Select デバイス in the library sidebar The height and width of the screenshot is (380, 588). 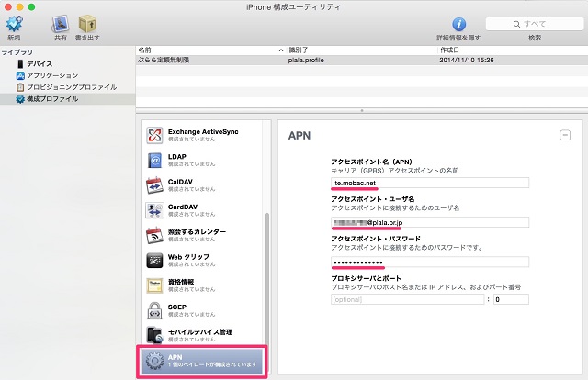(40, 63)
